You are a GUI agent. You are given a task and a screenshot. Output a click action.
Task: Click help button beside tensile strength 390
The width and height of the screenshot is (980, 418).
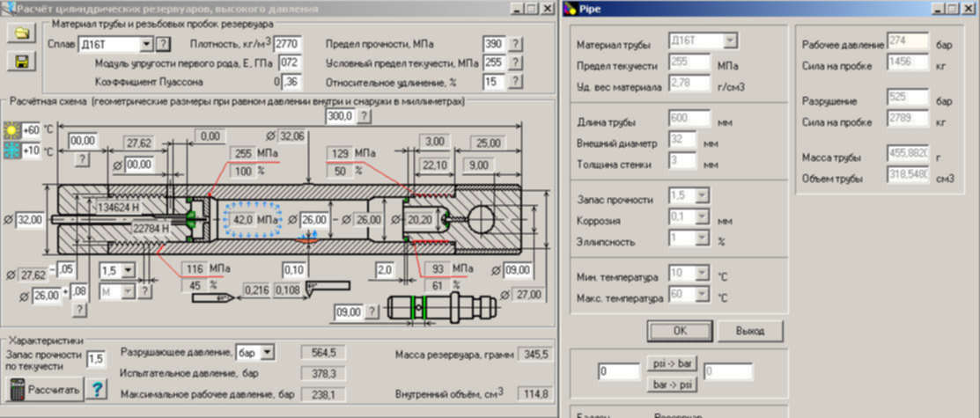[515, 44]
